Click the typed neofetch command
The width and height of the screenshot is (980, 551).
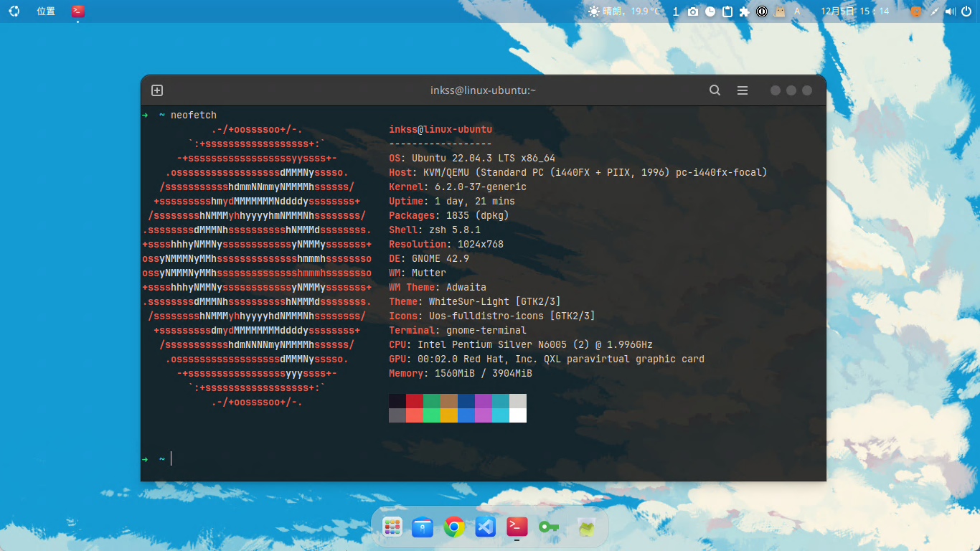pos(194,115)
